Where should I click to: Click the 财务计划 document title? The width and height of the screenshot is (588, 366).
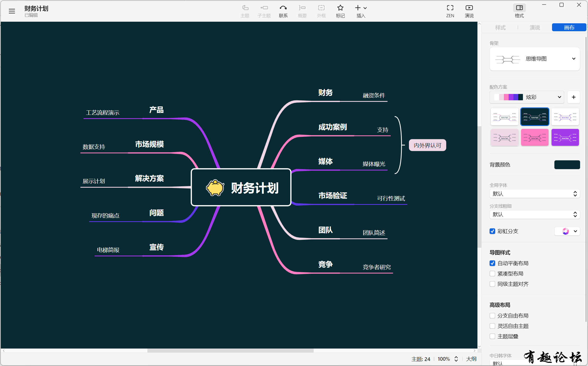coord(36,8)
